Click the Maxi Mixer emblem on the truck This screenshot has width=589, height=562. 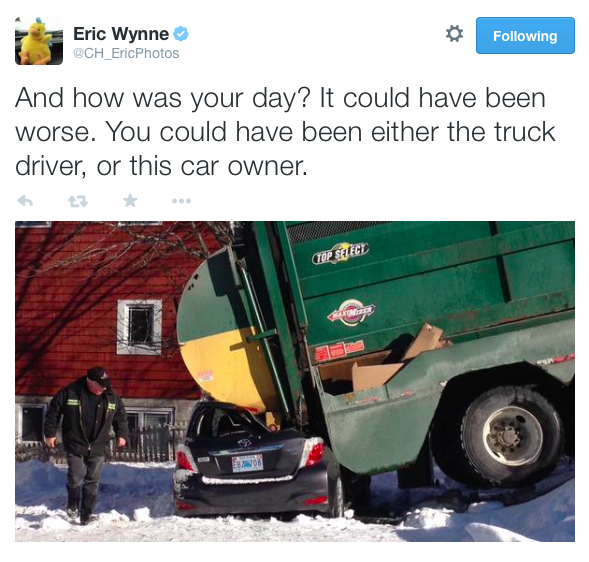351,313
